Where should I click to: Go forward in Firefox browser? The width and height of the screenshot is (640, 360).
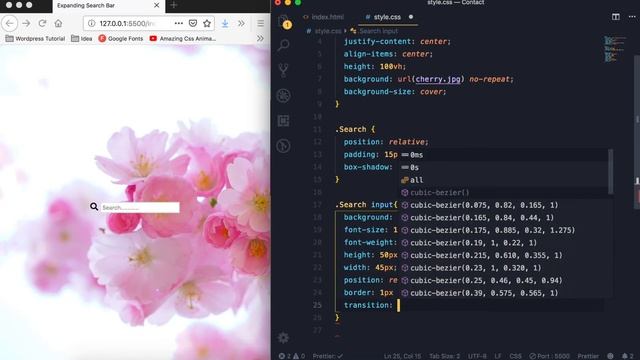(x=26, y=24)
